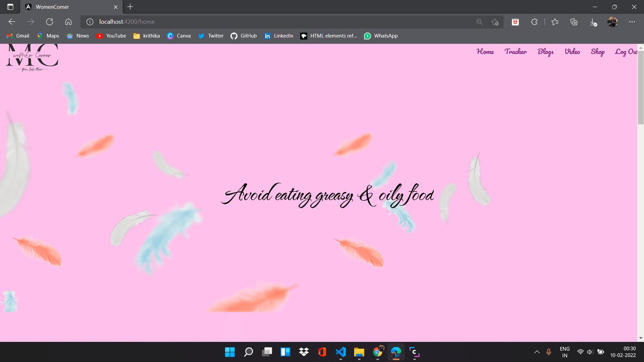This screenshot has width=644, height=362.
Task: Open Task View on the taskbar
Action: 267,352
